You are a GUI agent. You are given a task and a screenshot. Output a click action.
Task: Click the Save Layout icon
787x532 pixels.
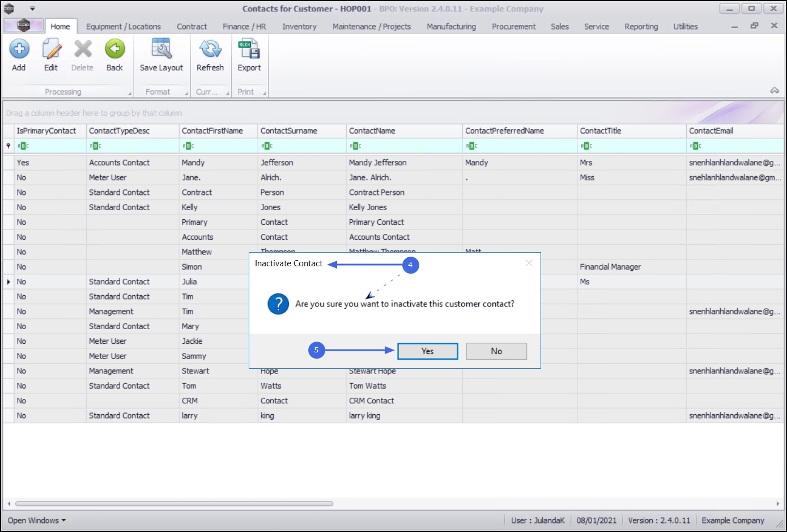pyautogui.click(x=161, y=49)
